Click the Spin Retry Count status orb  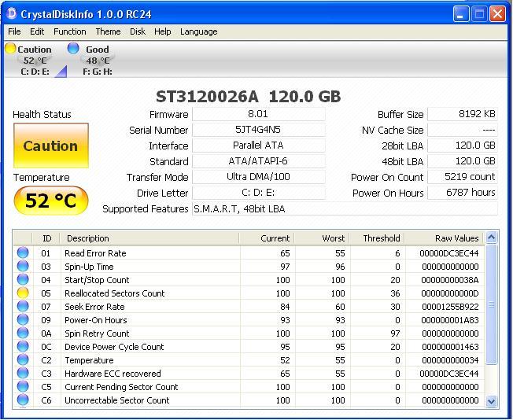[23, 333]
